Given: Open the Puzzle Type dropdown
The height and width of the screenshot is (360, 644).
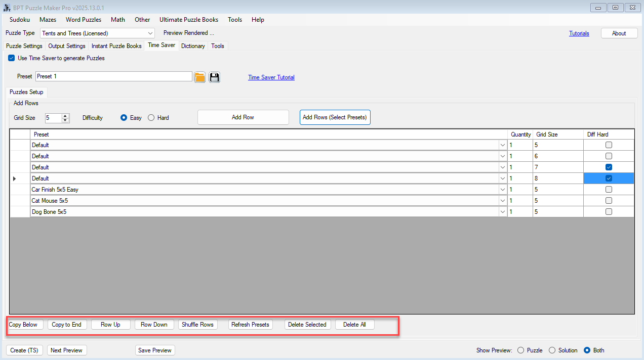Looking at the screenshot, I should (x=150, y=33).
